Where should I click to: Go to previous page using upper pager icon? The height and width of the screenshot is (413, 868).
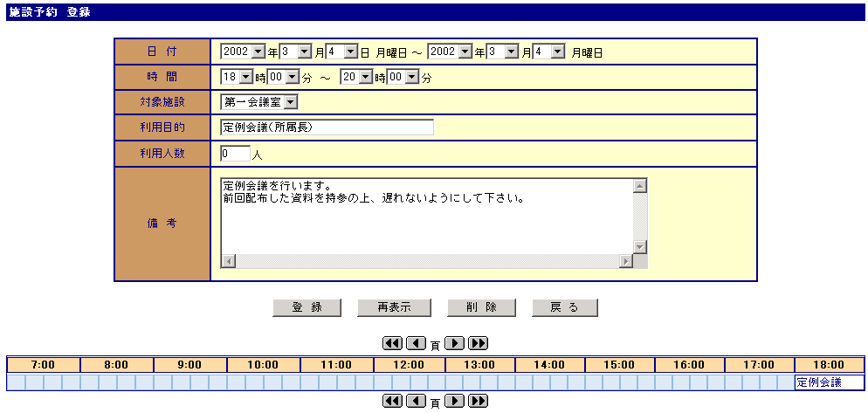pos(416,343)
